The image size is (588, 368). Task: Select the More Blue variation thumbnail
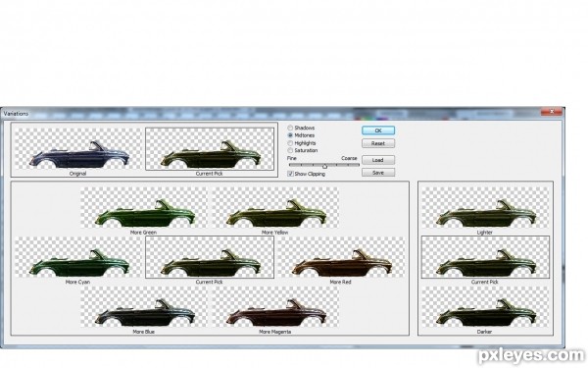[144, 307]
